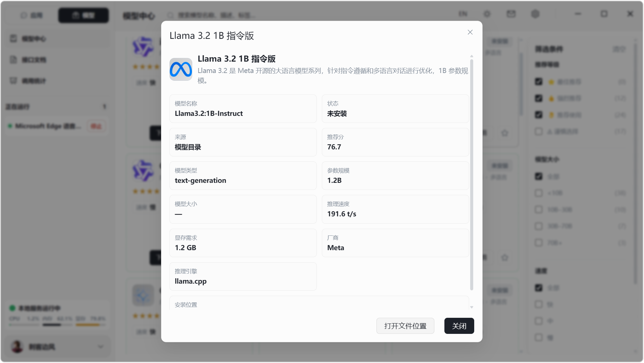644x363 pixels.
Task: Click the purple logo of the second model card
Action: click(x=143, y=170)
